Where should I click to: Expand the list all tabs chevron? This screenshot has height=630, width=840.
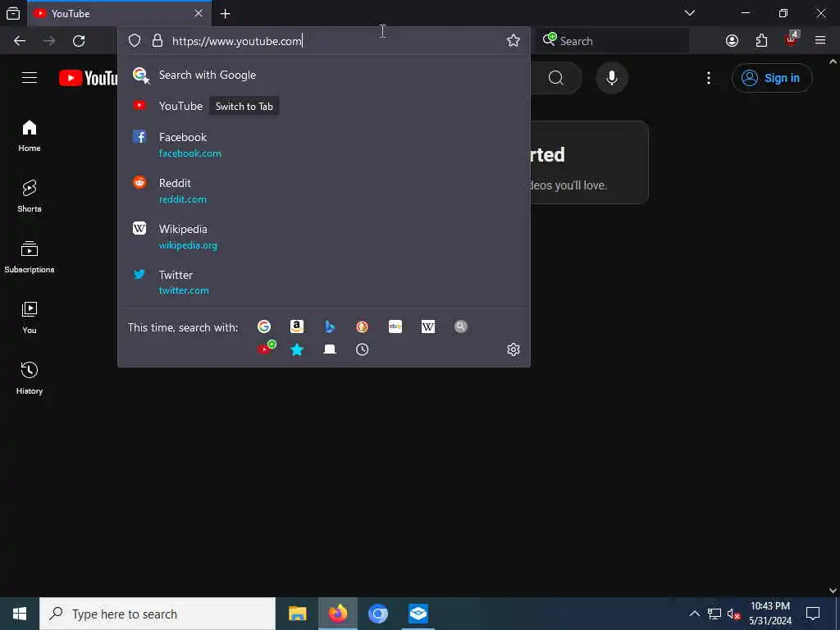[690, 13]
